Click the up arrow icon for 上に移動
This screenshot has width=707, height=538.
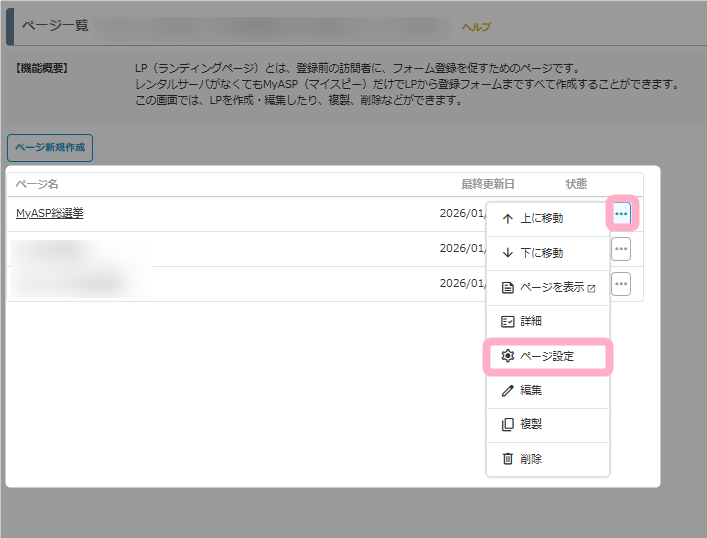click(507, 219)
